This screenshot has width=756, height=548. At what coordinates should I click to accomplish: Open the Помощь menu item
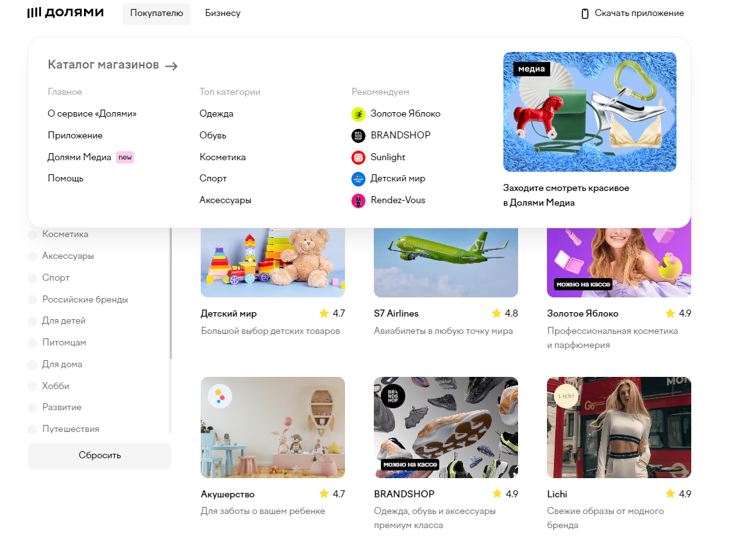(65, 178)
